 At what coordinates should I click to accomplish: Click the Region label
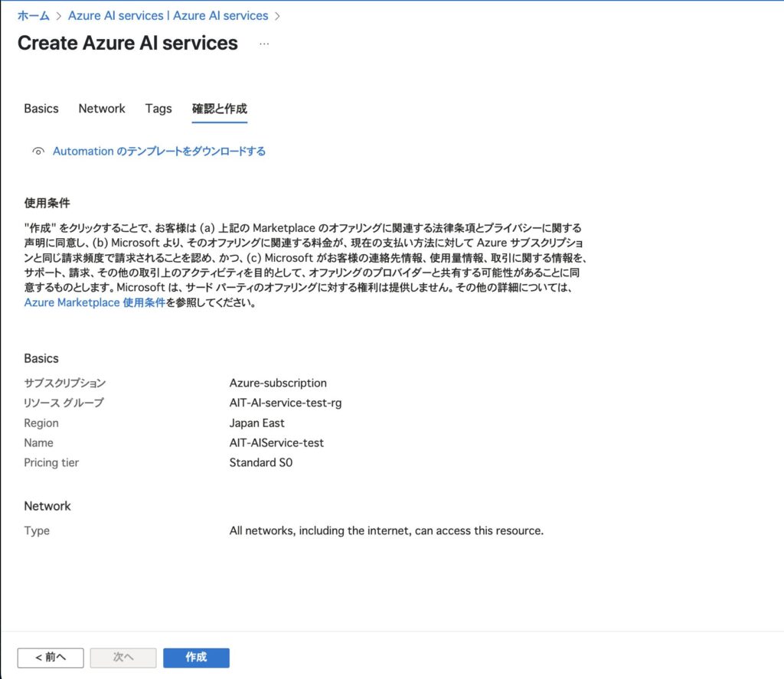[x=41, y=423]
